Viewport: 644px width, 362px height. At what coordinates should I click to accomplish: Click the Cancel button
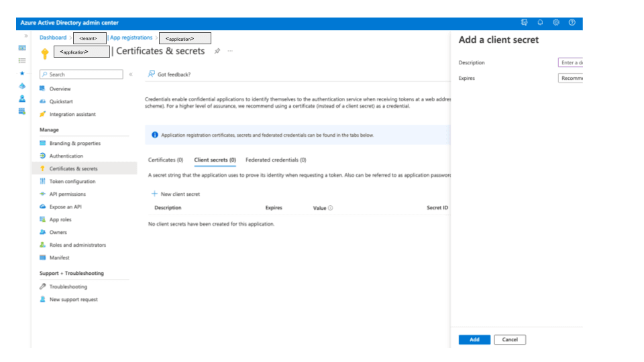tap(510, 339)
